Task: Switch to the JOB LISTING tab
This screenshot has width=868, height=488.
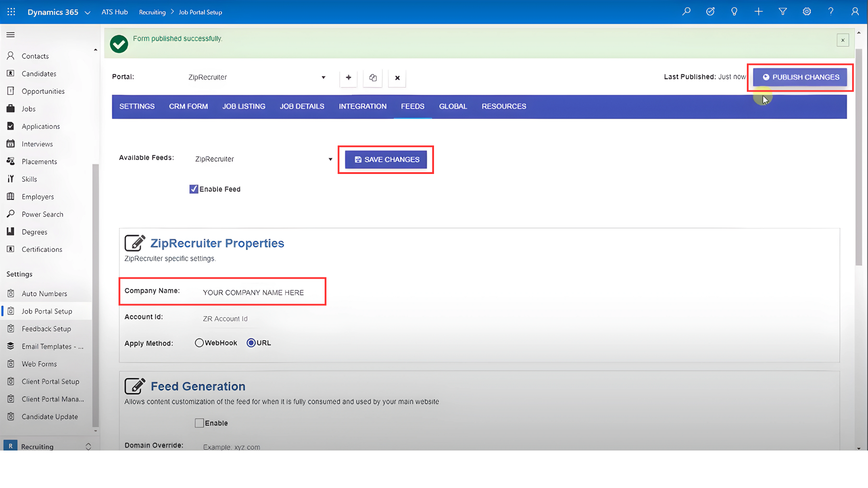Action: coord(244,107)
